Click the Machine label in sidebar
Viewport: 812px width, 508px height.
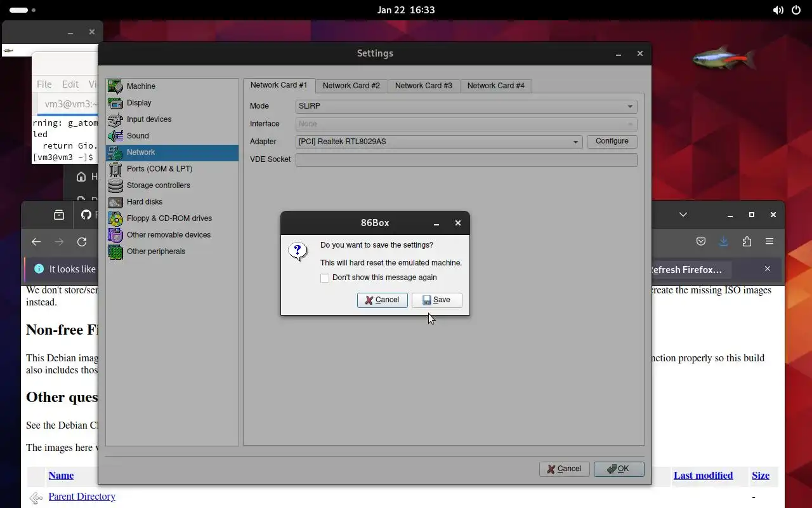141,86
